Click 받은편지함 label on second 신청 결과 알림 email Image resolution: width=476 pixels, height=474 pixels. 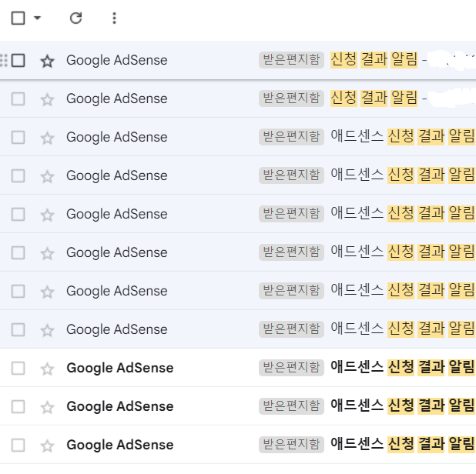pos(291,98)
